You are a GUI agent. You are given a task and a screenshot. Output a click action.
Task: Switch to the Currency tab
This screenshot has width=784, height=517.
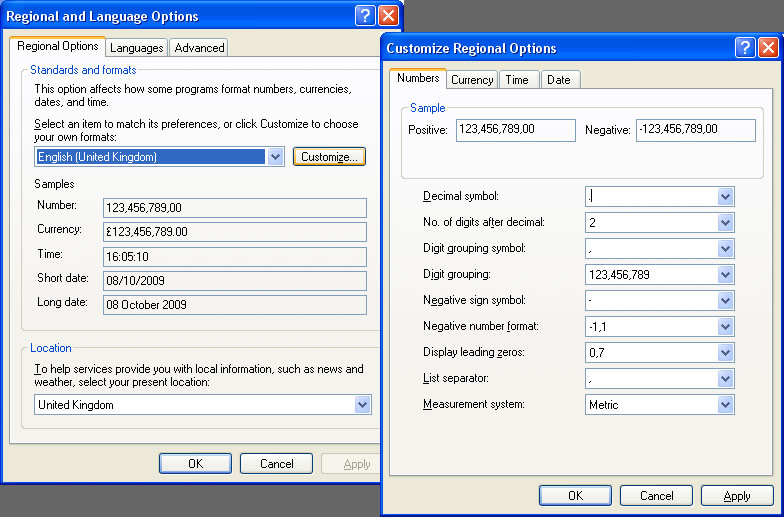click(472, 80)
